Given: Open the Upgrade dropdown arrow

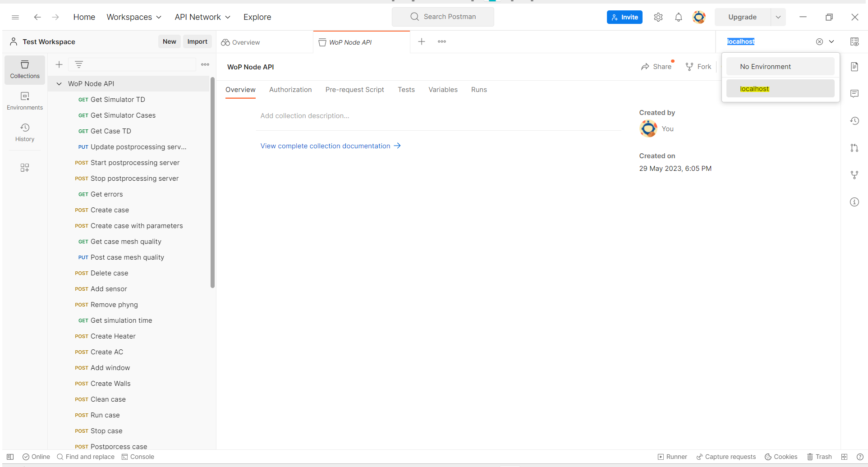Looking at the screenshot, I should tap(778, 17).
